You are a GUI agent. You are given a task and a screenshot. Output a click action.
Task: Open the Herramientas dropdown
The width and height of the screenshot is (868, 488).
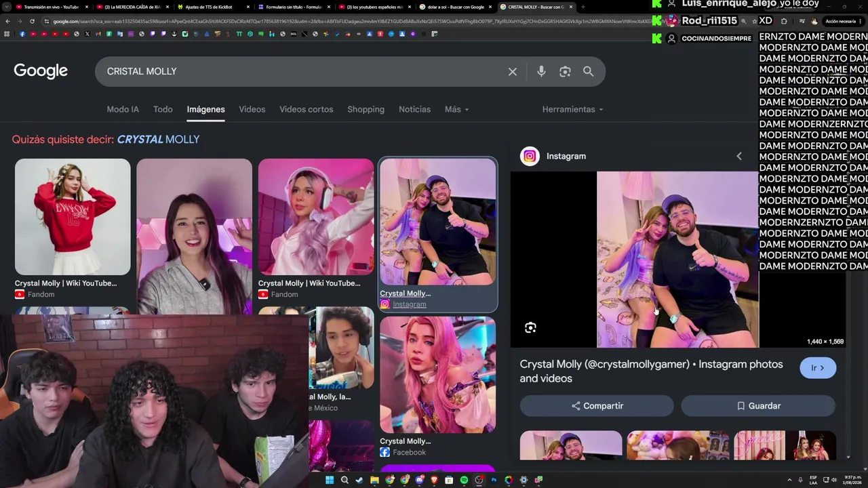click(572, 109)
